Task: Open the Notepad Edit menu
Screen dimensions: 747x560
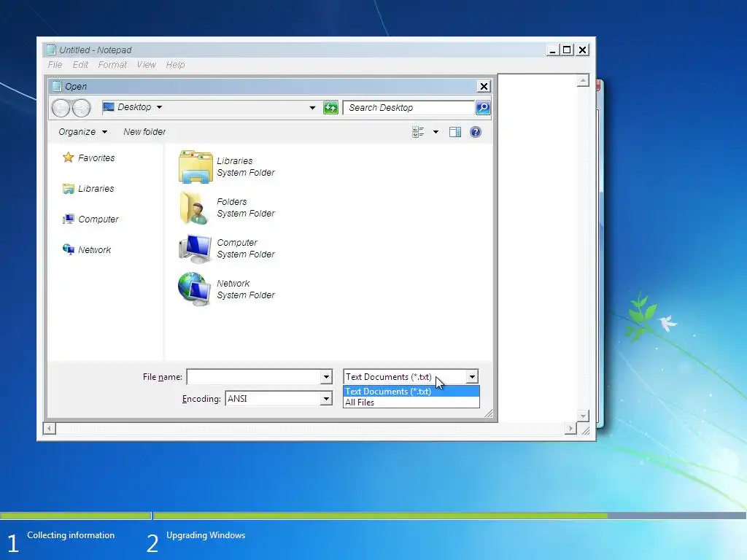Action: tap(80, 65)
